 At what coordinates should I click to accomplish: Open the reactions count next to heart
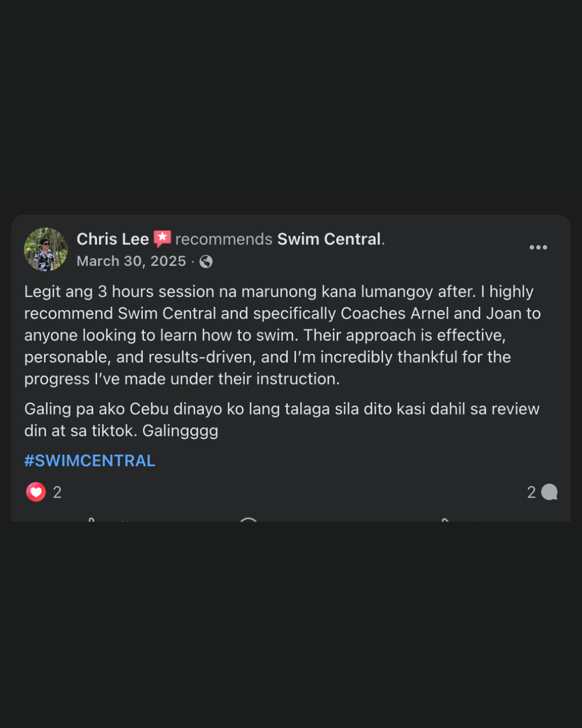pyautogui.click(x=57, y=492)
